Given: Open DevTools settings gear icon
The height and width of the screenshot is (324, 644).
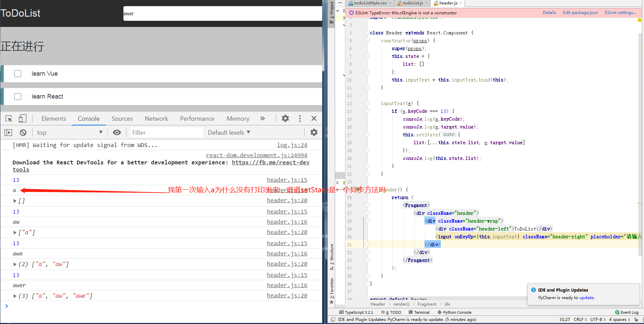Looking at the screenshot, I should (285, 119).
